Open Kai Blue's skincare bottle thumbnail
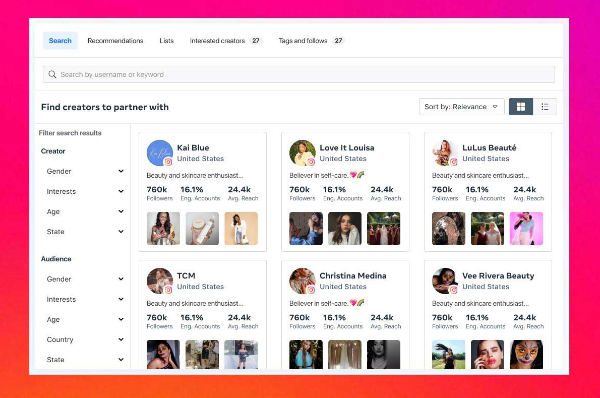Screen dimensions: 600x398 (x=202, y=228)
